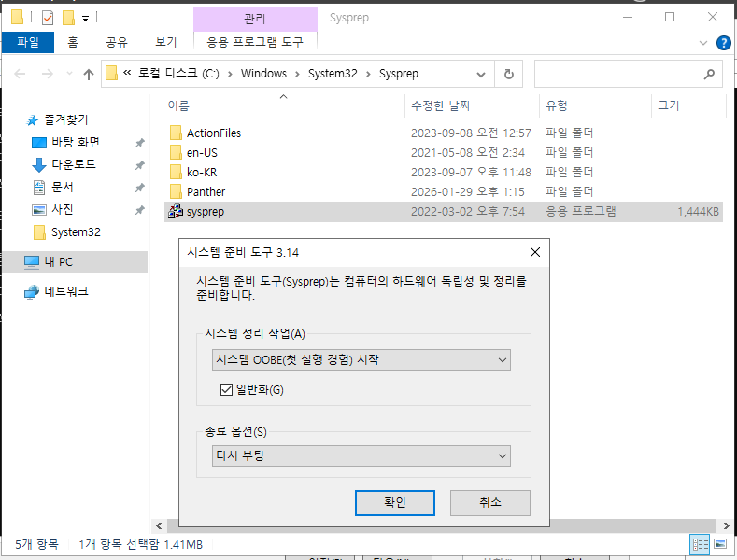737x560 pixels.
Task: Open Explorer help with the question mark icon
Action: (x=723, y=43)
